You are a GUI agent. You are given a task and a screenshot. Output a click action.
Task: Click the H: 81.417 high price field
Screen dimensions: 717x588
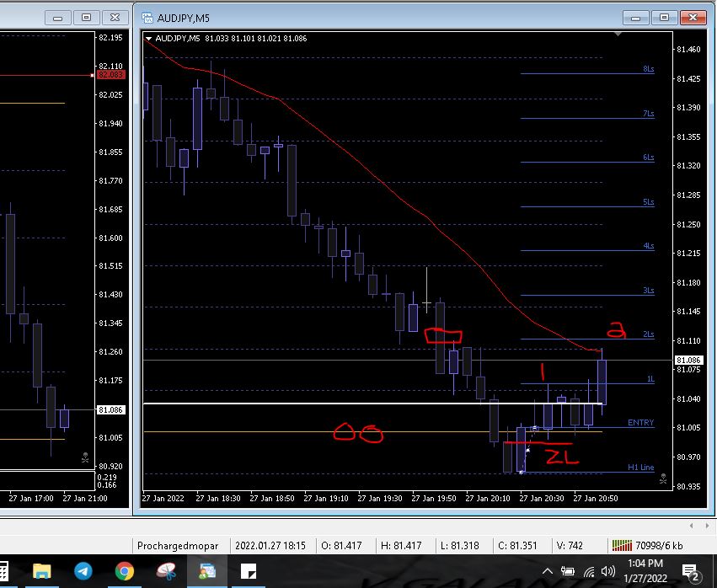401,546
